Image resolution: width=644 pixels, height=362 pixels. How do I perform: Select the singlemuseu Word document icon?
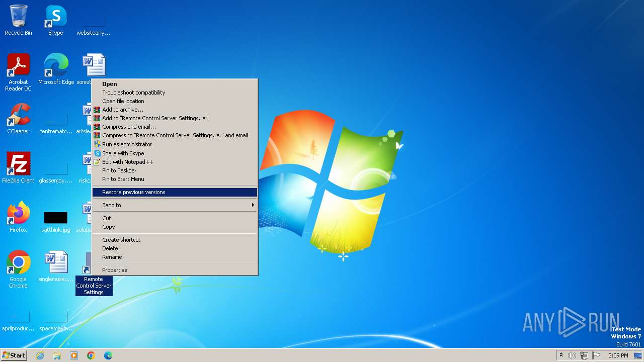56,267
